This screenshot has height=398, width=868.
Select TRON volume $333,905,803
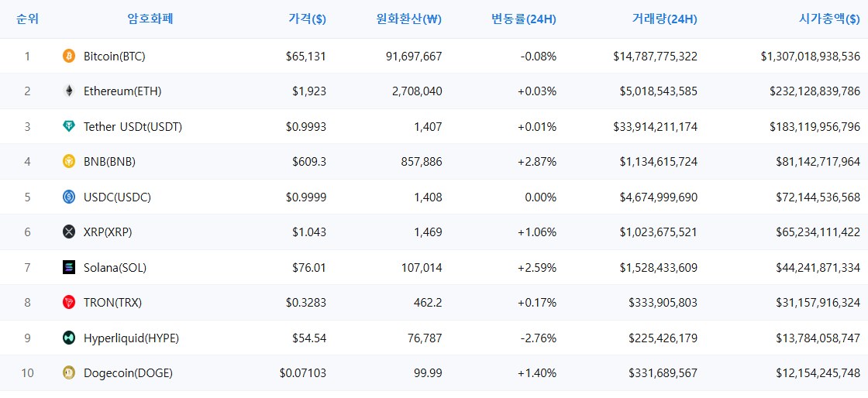tap(663, 302)
